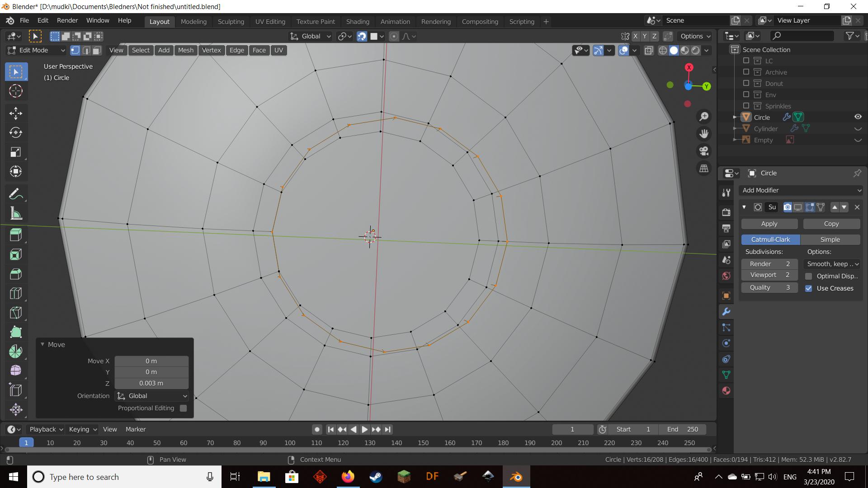This screenshot has width=868, height=488.
Task: Activate the Scale tool
Action: coord(16,152)
